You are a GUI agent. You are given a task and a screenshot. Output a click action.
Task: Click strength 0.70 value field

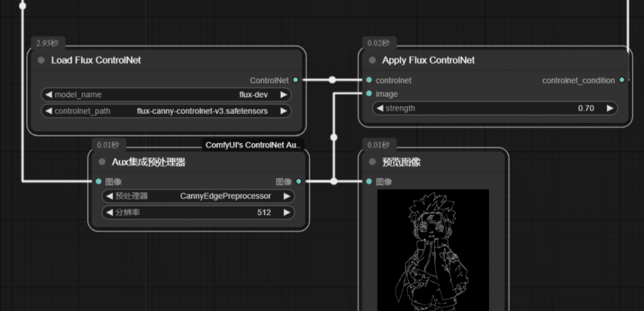click(494, 108)
